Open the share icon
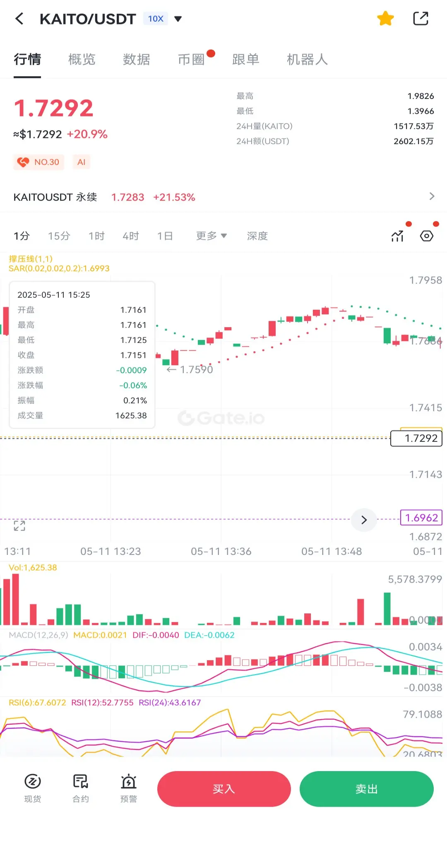 click(421, 19)
